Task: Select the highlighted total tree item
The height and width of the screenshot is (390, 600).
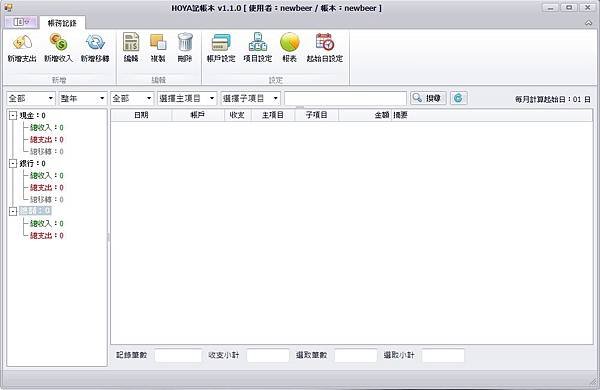Action: pos(35,211)
